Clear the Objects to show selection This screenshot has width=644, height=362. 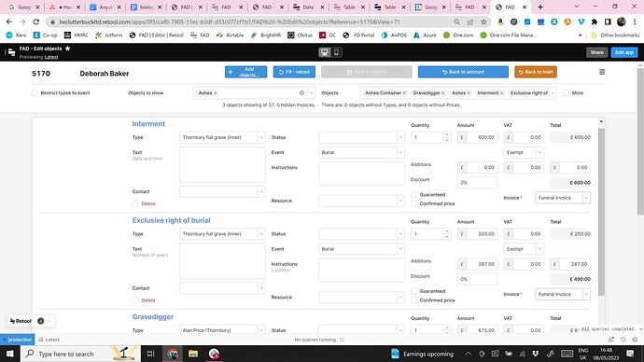pyautogui.click(x=301, y=92)
